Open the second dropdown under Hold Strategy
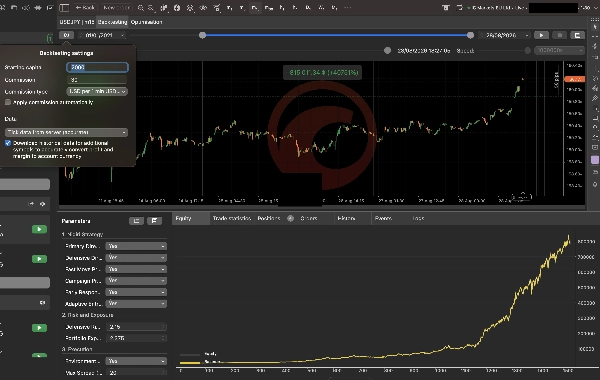The image size is (600, 380). coord(136,258)
